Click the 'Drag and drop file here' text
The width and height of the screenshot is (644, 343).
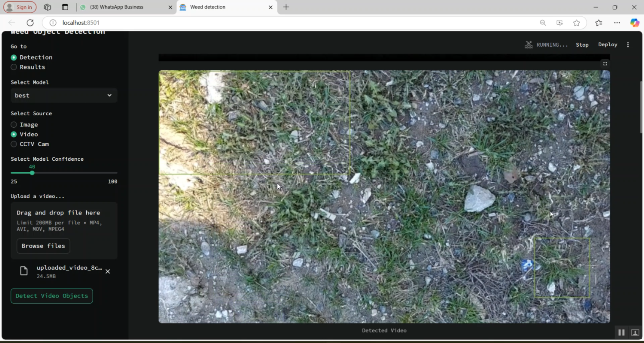pos(58,213)
